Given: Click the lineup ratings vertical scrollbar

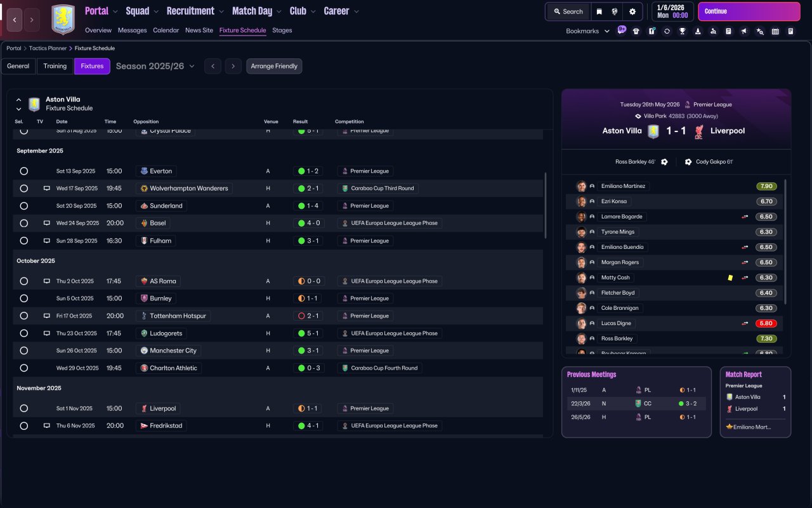Looking at the screenshot, I should coord(785,241).
